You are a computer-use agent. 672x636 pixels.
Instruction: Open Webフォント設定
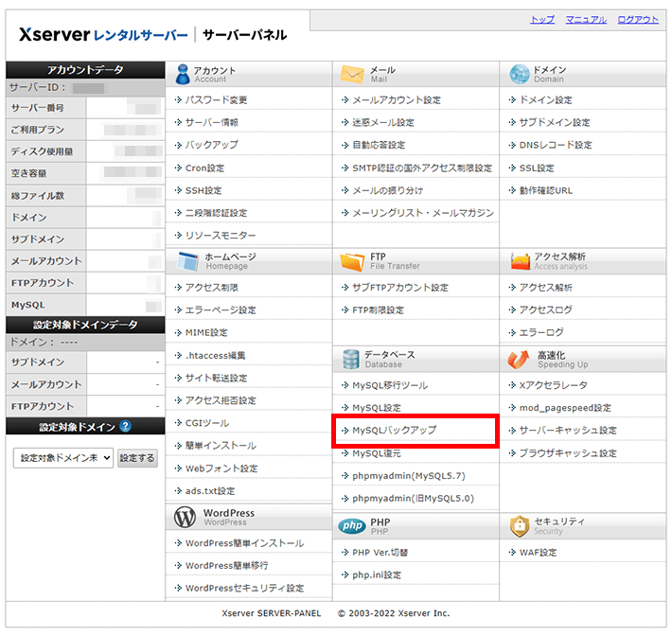point(221,468)
